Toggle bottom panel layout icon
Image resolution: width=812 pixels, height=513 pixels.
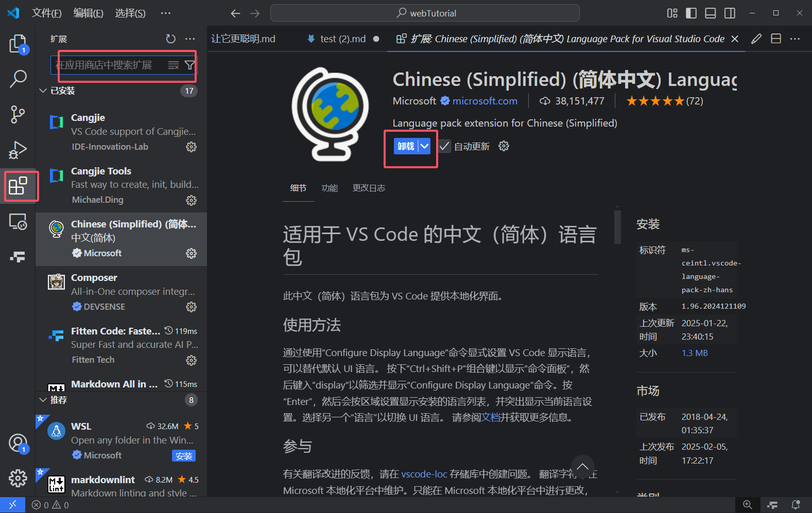point(711,13)
